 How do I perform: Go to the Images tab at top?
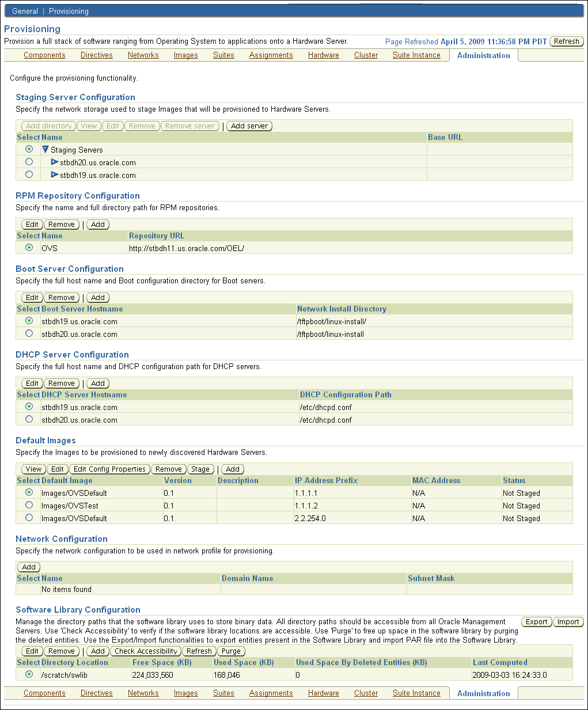(x=186, y=55)
